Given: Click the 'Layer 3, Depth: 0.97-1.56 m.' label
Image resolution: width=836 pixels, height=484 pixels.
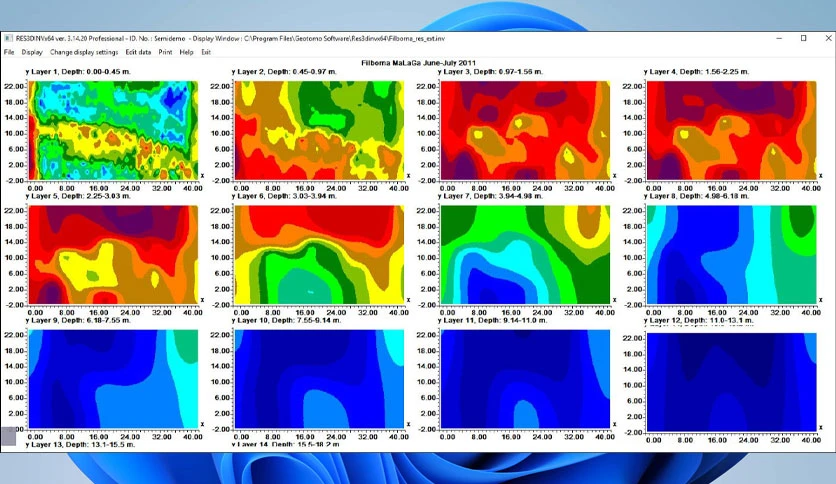Looking at the screenshot, I should 493,71.
